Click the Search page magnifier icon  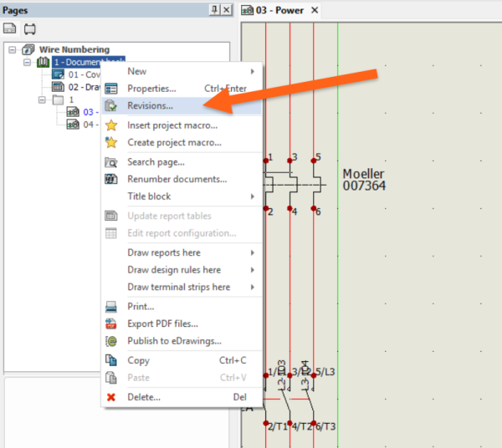click(x=111, y=162)
